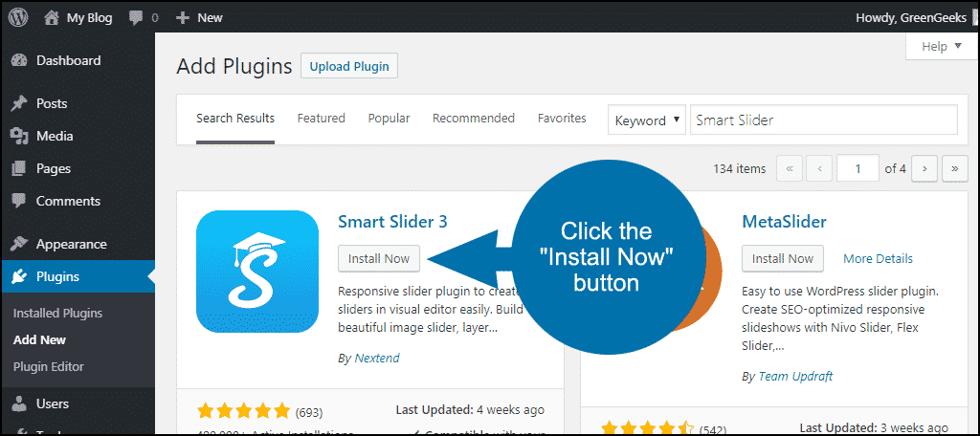
Task: Click the Upload Plugin button
Action: [x=349, y=66]
